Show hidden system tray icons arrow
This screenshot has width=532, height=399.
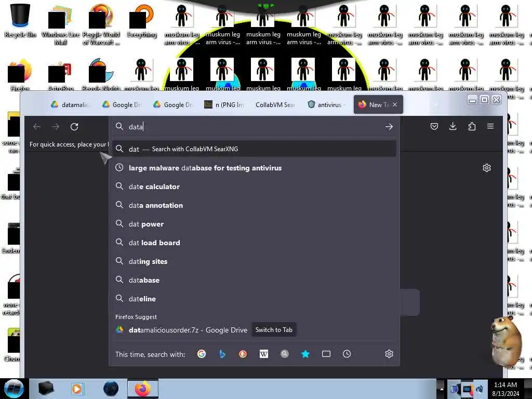point(441,389)
